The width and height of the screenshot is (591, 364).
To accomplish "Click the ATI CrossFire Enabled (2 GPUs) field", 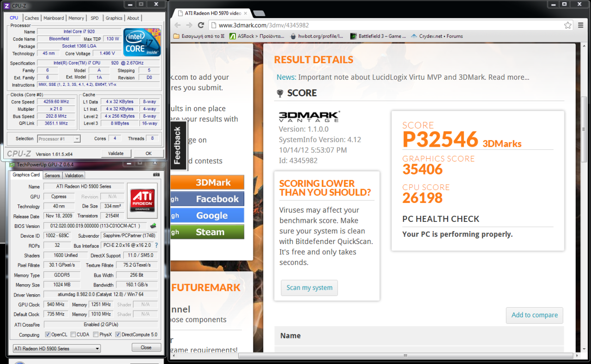I will point(101,325).
